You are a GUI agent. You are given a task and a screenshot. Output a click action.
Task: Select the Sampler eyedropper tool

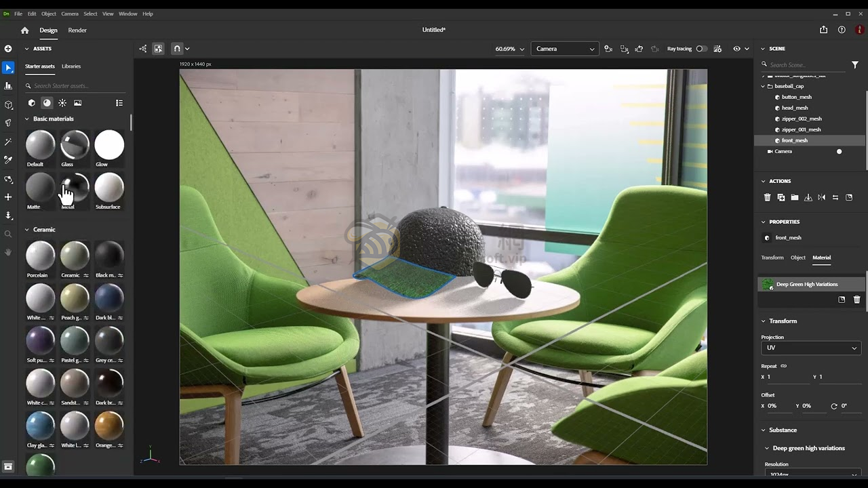pyautogui.click(x=8, y=160)
